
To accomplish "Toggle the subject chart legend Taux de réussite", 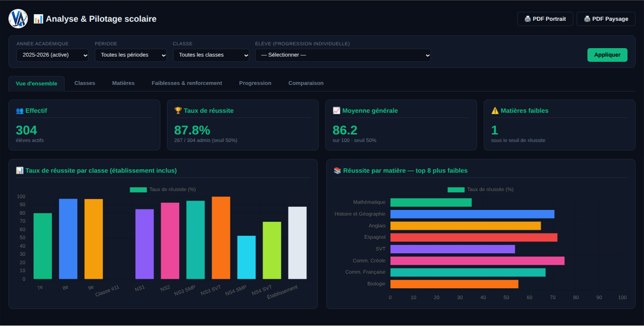I will [480, 190].
